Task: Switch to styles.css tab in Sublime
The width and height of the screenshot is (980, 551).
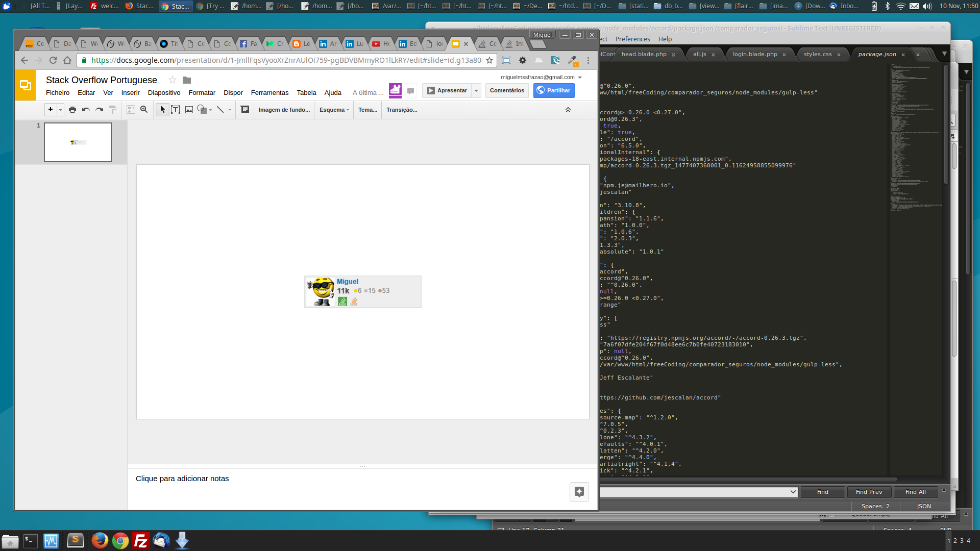Action: (x=817, y=55)
